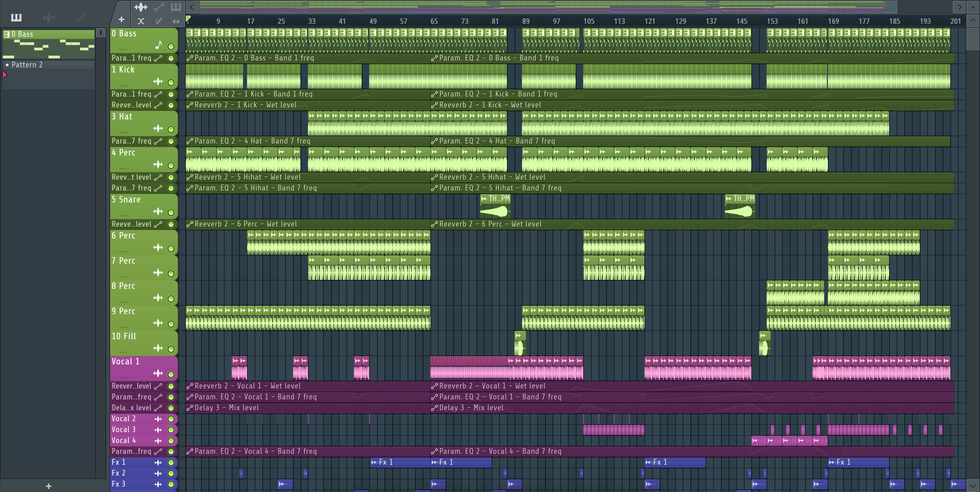Image resolution: width=980 pixels, height=492 pixels.
Task: Set playlist focus to pattern clips
Action: [x=176, y=7]
